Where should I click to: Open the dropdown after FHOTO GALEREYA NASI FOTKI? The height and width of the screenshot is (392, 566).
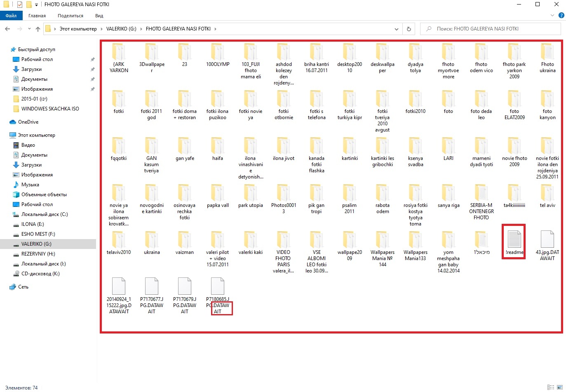215,29
